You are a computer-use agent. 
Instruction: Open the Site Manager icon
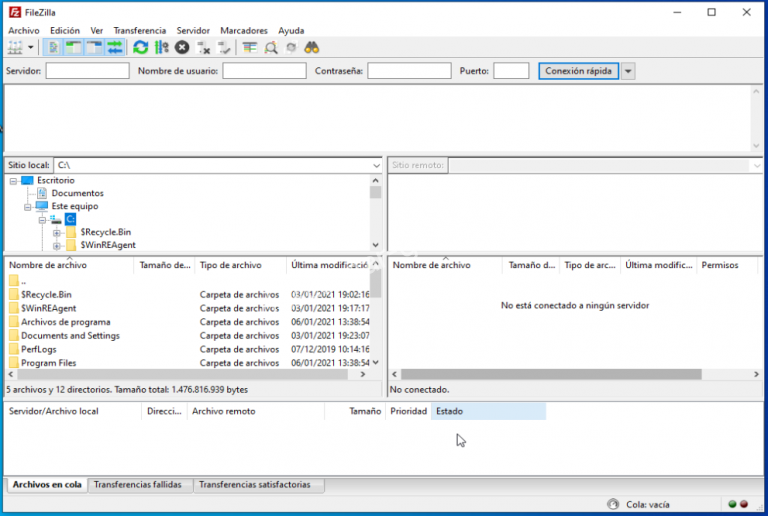tap(15, 47)
